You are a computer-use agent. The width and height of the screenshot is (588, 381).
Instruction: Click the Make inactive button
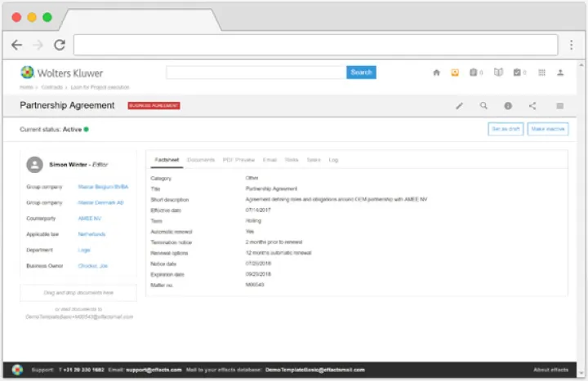(548, 129)
